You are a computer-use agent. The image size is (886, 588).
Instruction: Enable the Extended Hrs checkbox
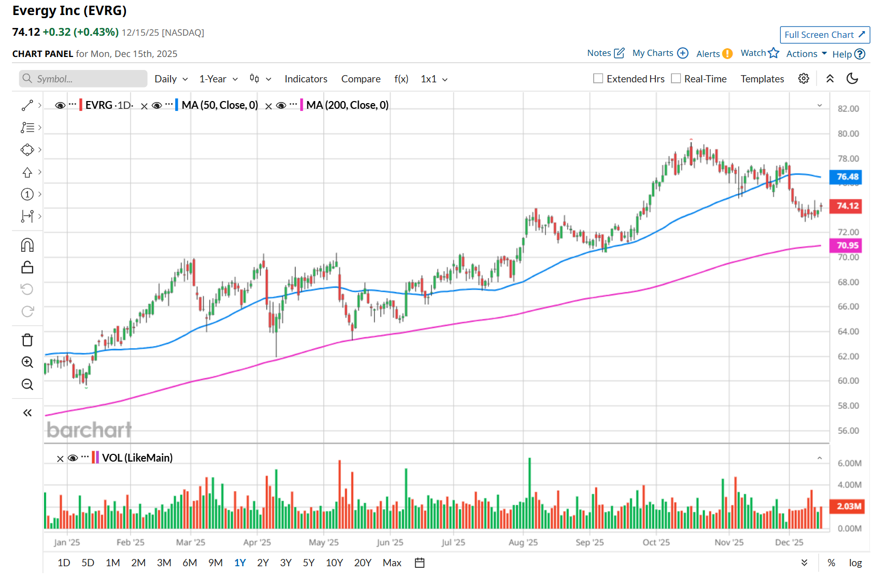(x=598, y=79)
